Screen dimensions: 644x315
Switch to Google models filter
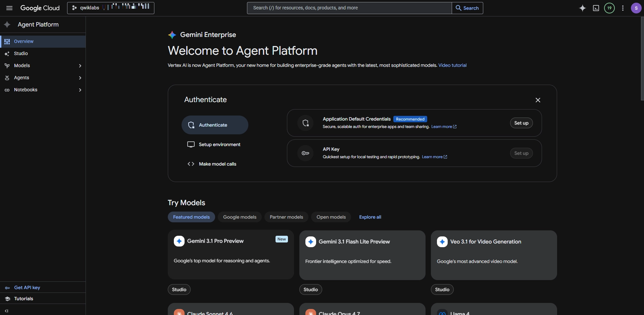pos(240,217)
